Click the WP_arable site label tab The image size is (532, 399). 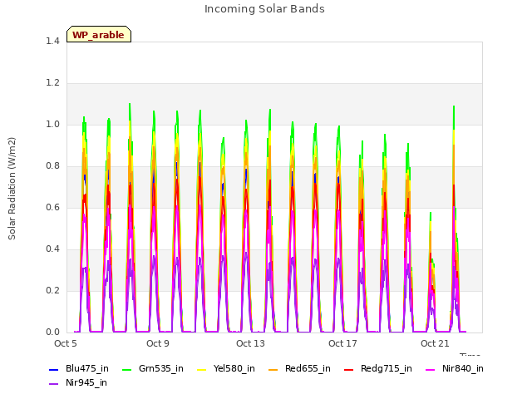99,34
